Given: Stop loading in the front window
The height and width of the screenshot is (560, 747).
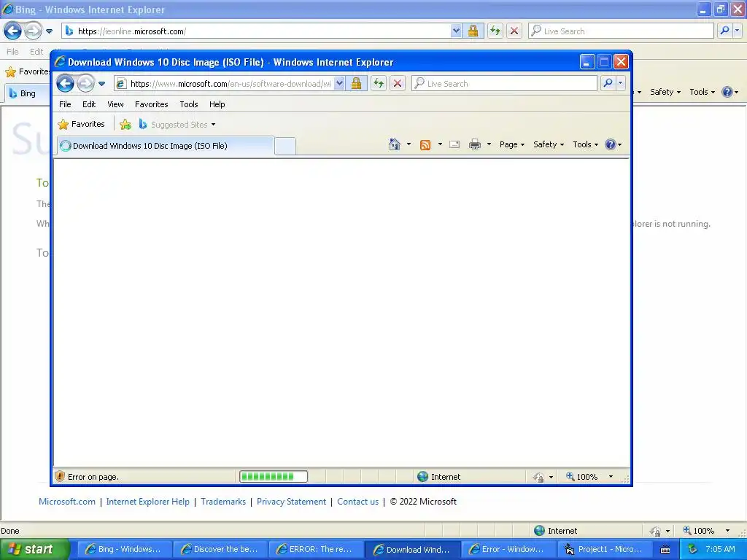Looking at the screenshot, I should [398, 83].
